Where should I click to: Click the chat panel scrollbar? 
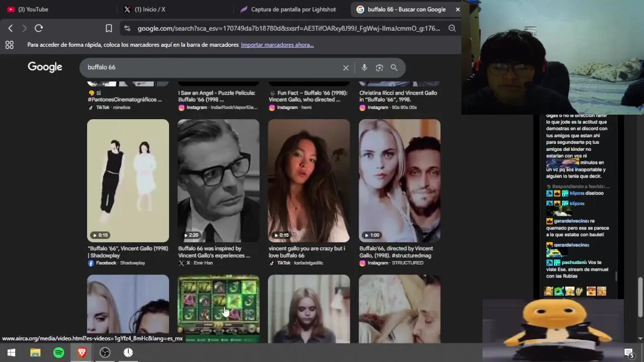[616, 276]
